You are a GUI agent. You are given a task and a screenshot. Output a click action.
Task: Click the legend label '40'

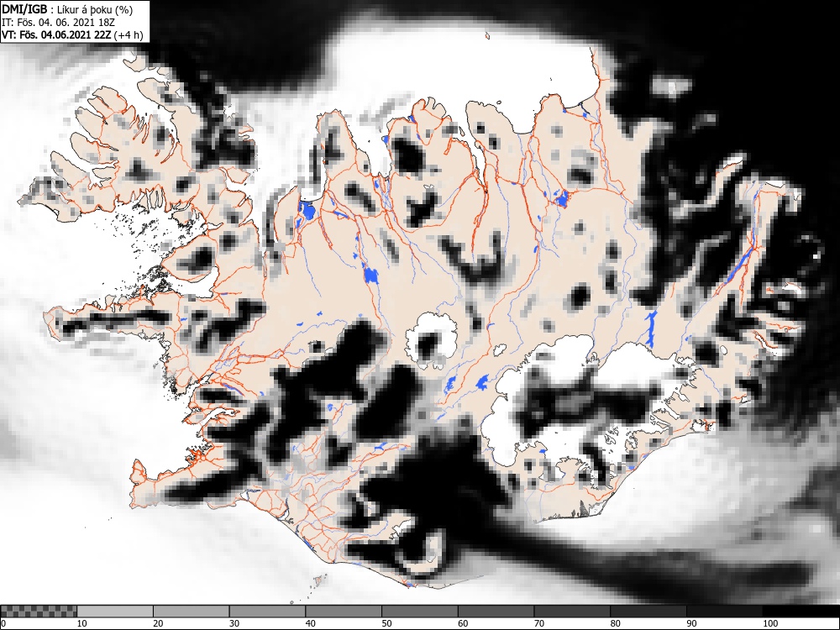[310, 623]
